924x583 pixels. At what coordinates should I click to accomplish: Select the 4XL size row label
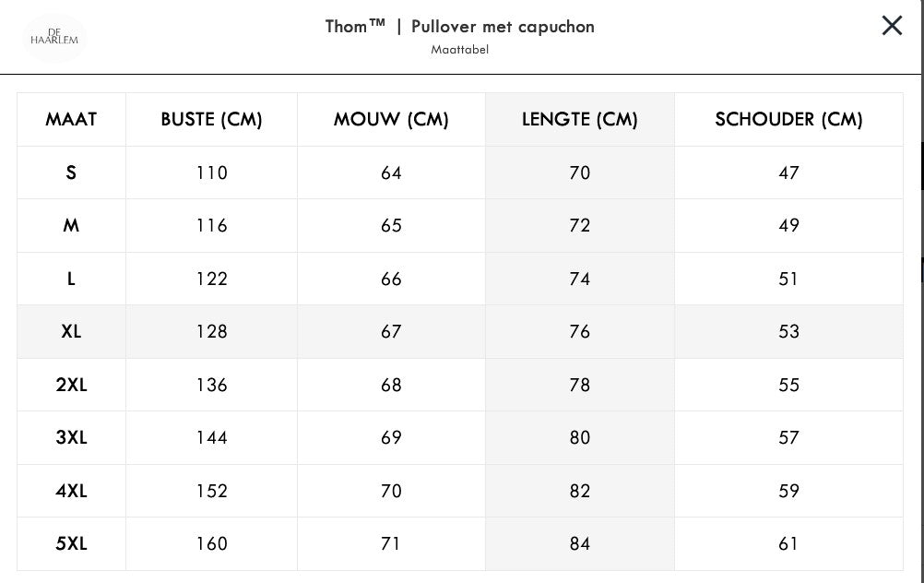[71, 491]
